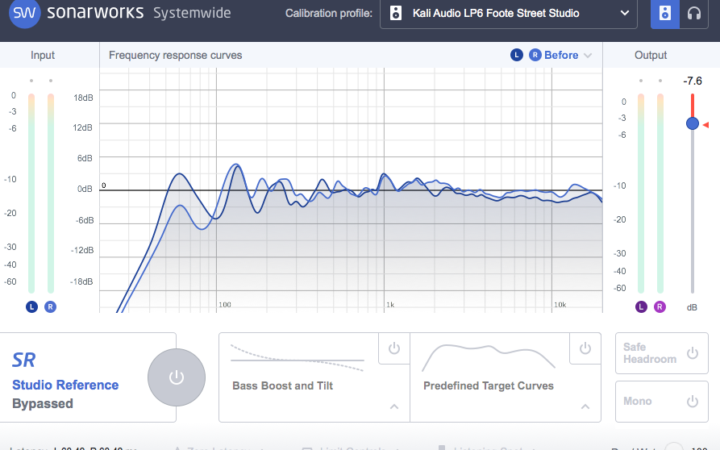Enable Bass Boost and Tilt
The height and width of the screenshot is (450, 720).
click(393, 348)
